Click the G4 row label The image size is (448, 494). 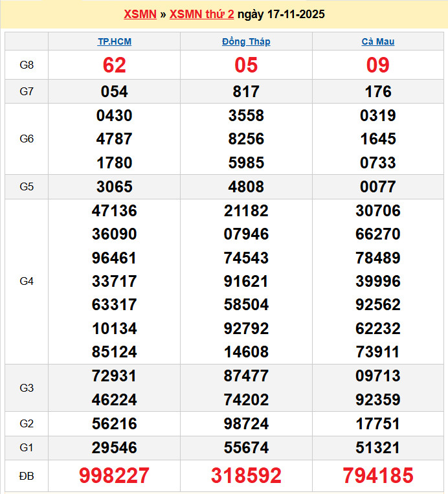click(x=27, y=282)
